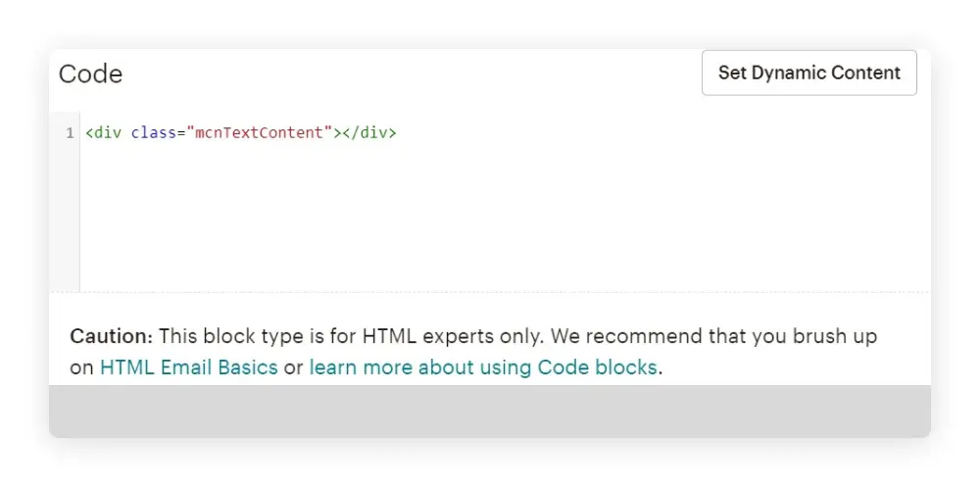Open the HTML Email Basics link
The width and height of the screenshot is (980, 489).
[188, 367]
